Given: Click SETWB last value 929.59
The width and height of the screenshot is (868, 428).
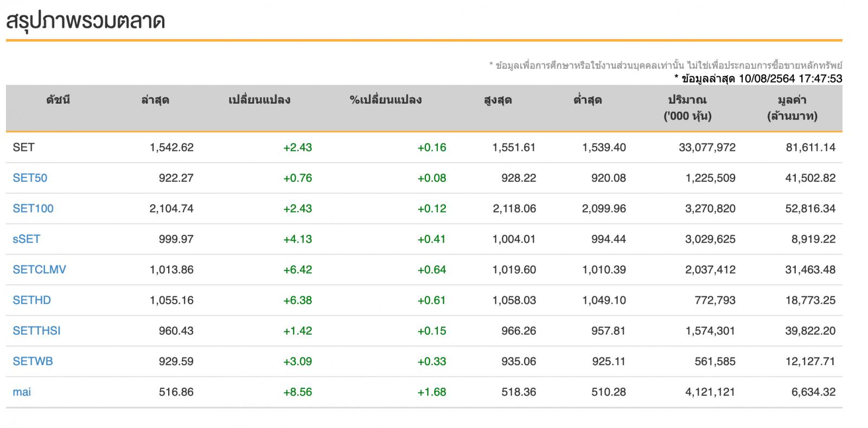Looking at the screenshot, I should (176, 361).
